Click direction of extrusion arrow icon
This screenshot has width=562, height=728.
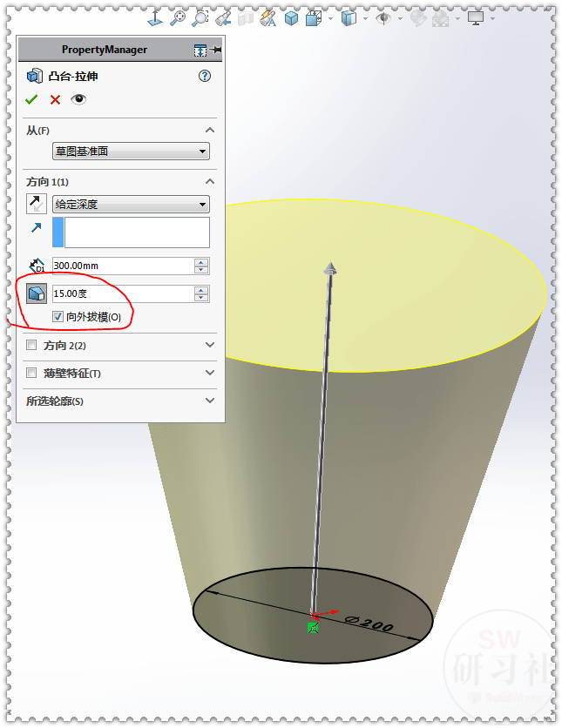37,227
